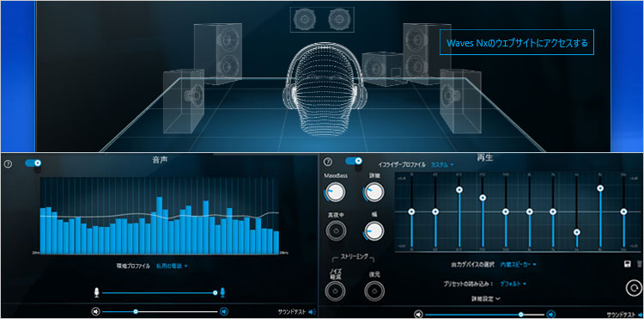
Task: Toggle the ノイズ軽減 noise reduction power button
Action: point(335,291)
